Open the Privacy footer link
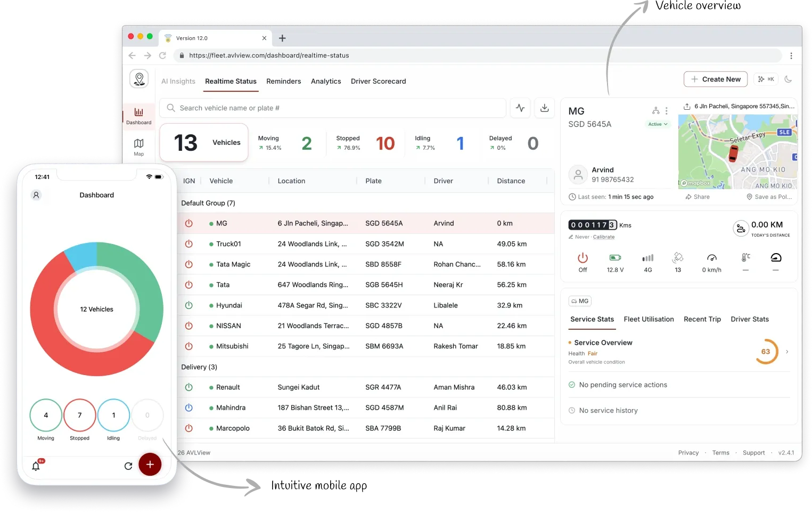The height and width of the screenshot is (512, 812). pos(688,453)
